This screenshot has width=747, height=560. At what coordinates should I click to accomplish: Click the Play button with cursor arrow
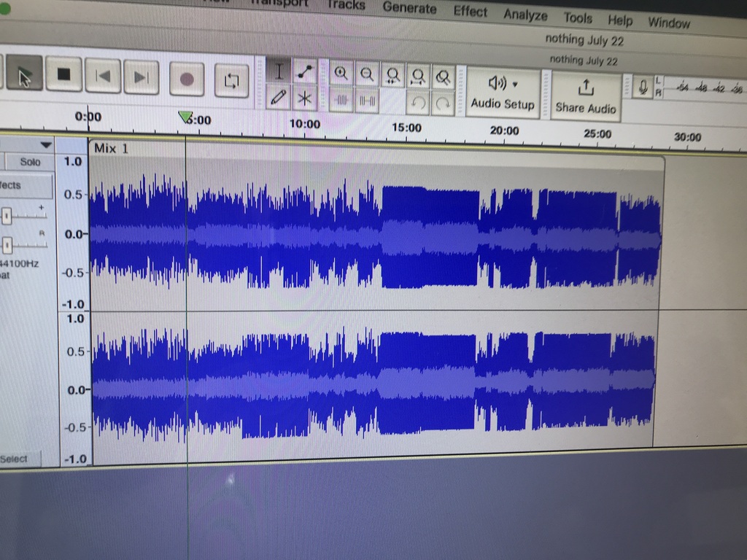tap(24, 73)
